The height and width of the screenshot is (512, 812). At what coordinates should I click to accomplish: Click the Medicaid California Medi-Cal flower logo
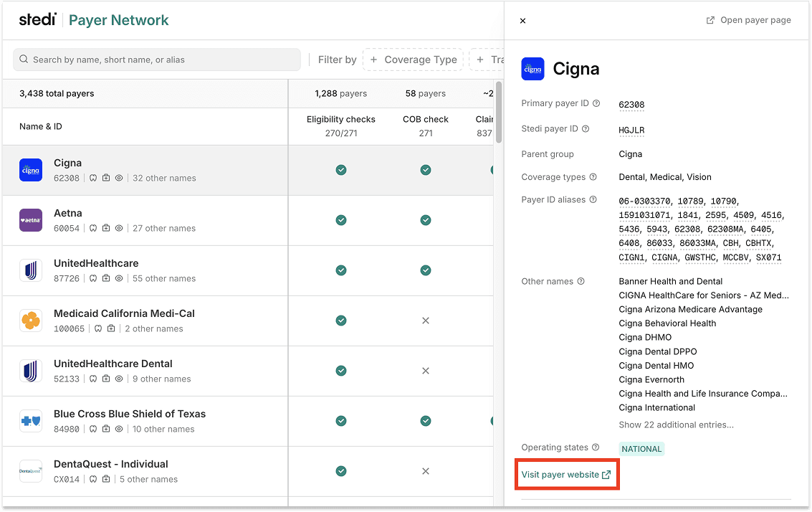point(31,321)
